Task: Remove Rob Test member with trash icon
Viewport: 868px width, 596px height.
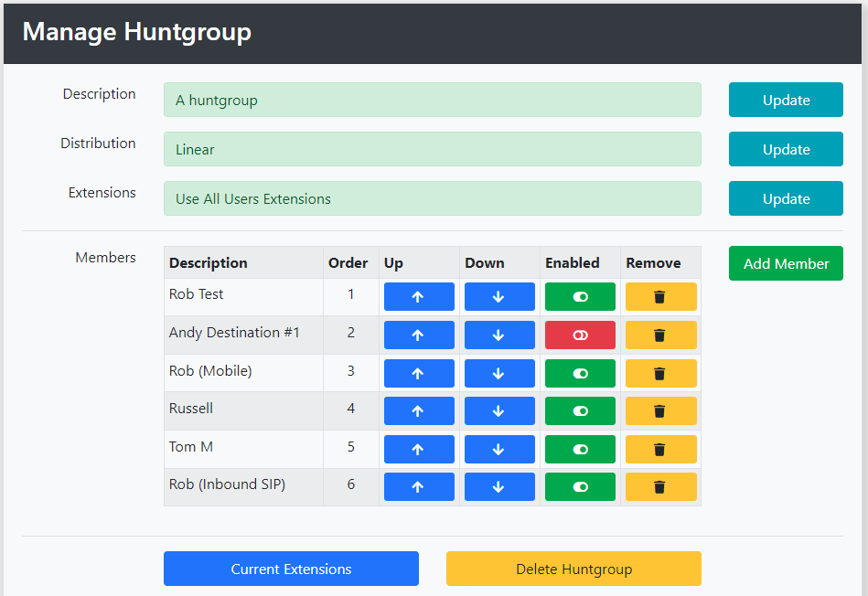Action: (x=661, y=296)
